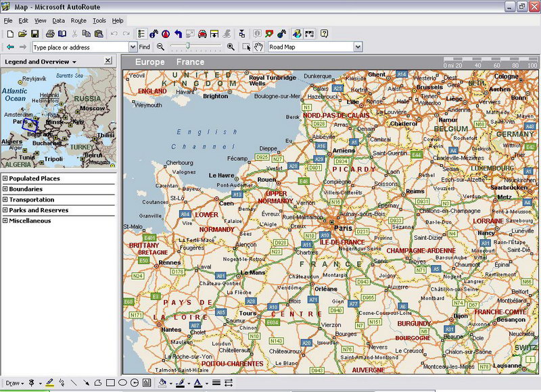Image resolution: width=541 pixels, height=392 pixels.
Task: Expand Parks and Reserves legend section
Action: tap(5, 210)
